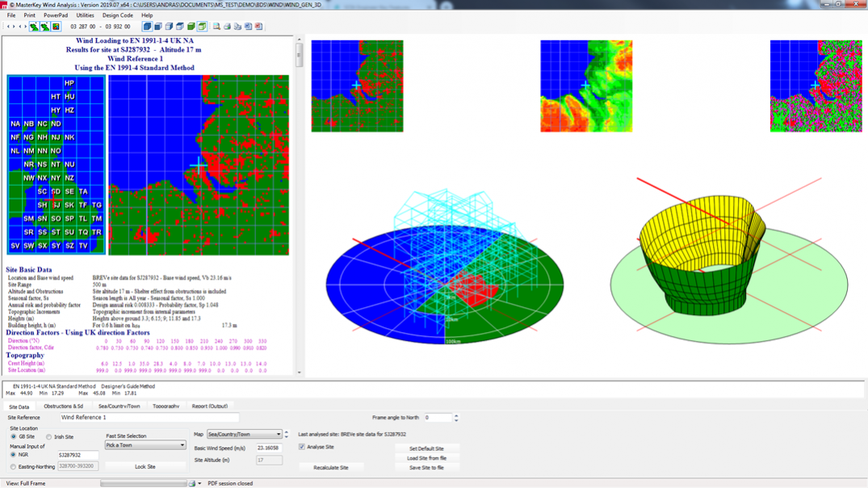The width and height of the screenshot is (868, 488).
Task: Click the Recalculate Site button
Action: tap(330, 468)
